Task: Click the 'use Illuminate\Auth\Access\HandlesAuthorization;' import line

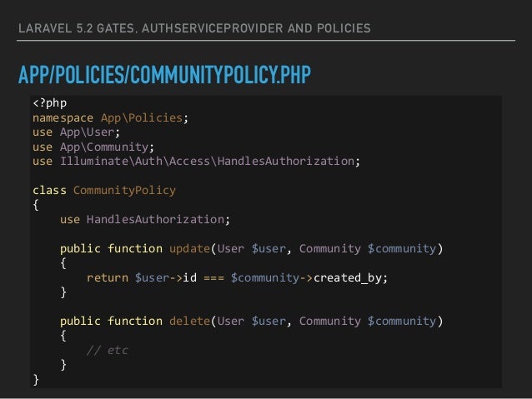Action: [197, 161]
